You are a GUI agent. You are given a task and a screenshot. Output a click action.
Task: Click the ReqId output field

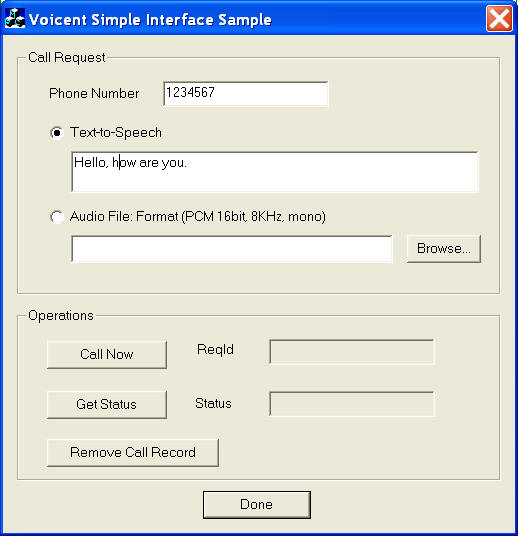click(352, 352)
